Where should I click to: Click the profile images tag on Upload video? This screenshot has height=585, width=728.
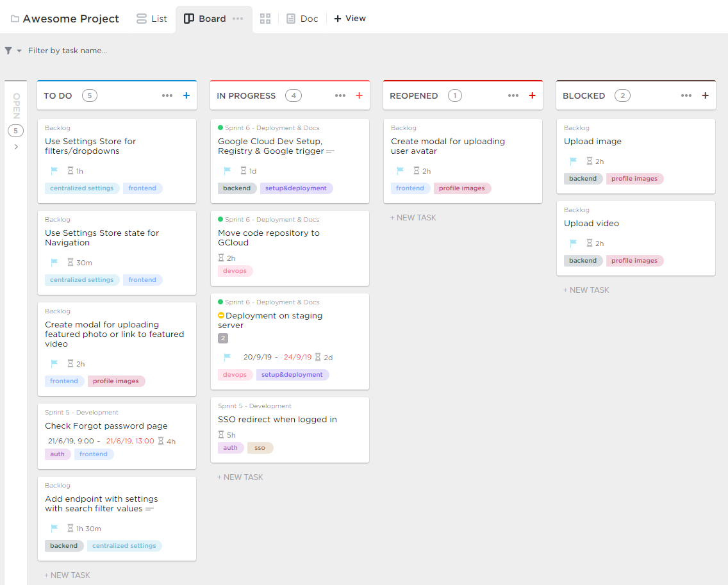(x=634, y=261)
